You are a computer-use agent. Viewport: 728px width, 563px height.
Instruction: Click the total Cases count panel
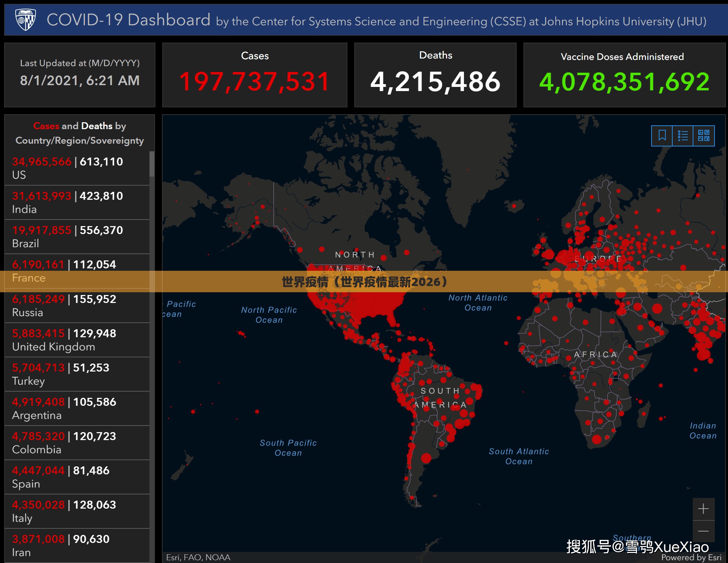[x=255, y=75]
